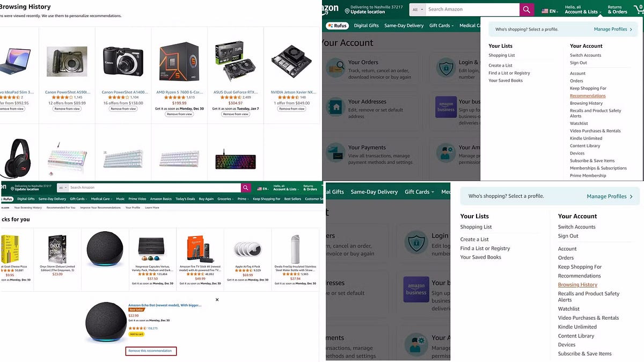Viewport: 644px width, 362px height.
Task: Click star rating under Canon PowerShot A590
Action: (62, 98)
